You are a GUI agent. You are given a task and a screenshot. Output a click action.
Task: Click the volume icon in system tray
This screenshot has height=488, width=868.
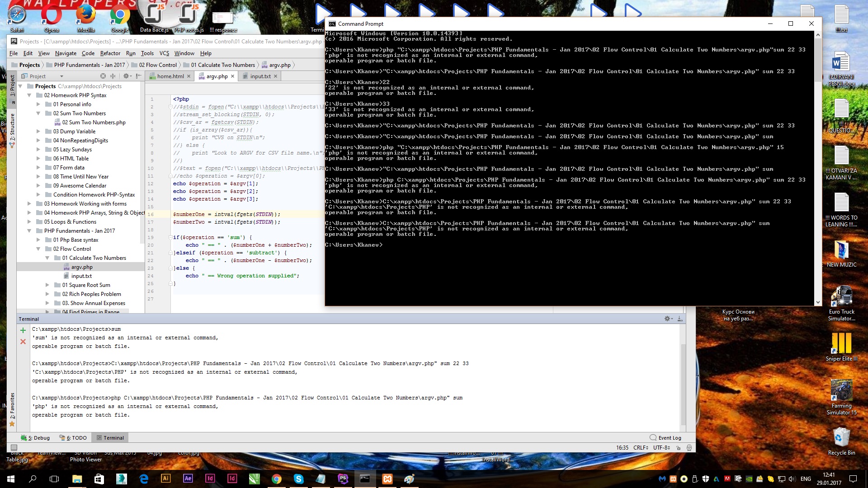click(x=792, y=479)
